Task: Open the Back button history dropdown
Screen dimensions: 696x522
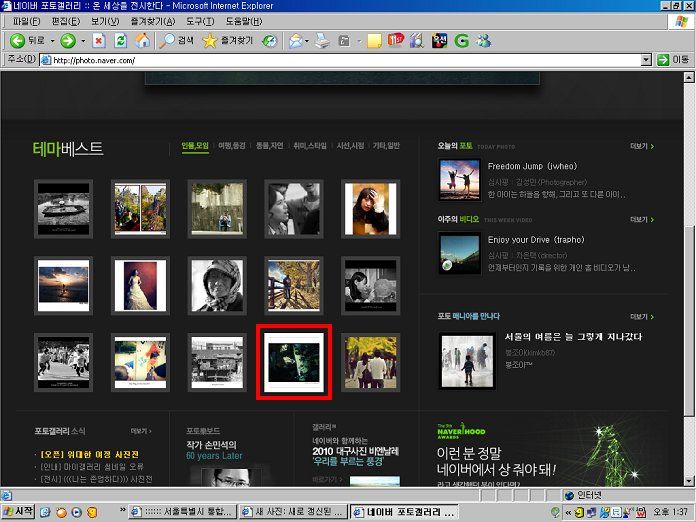Action: [52, 41]
